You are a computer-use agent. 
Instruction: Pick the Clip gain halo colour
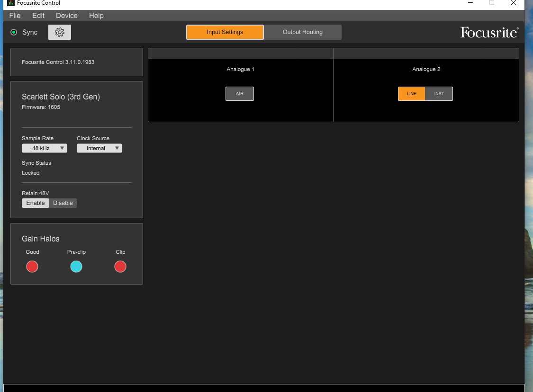(x=120, y=267)
